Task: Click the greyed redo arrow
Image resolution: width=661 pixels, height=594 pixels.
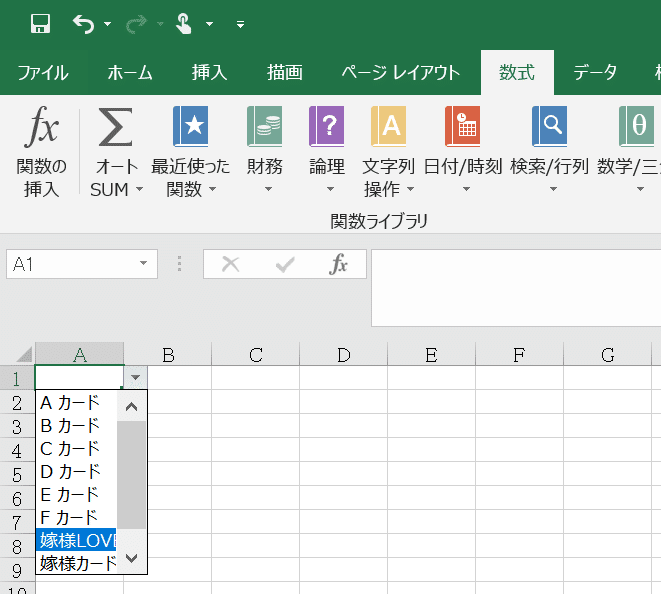Action: coord(136,24)
